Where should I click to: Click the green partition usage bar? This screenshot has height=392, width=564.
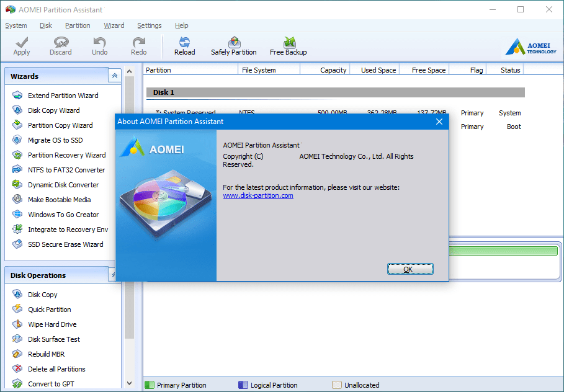503,251
